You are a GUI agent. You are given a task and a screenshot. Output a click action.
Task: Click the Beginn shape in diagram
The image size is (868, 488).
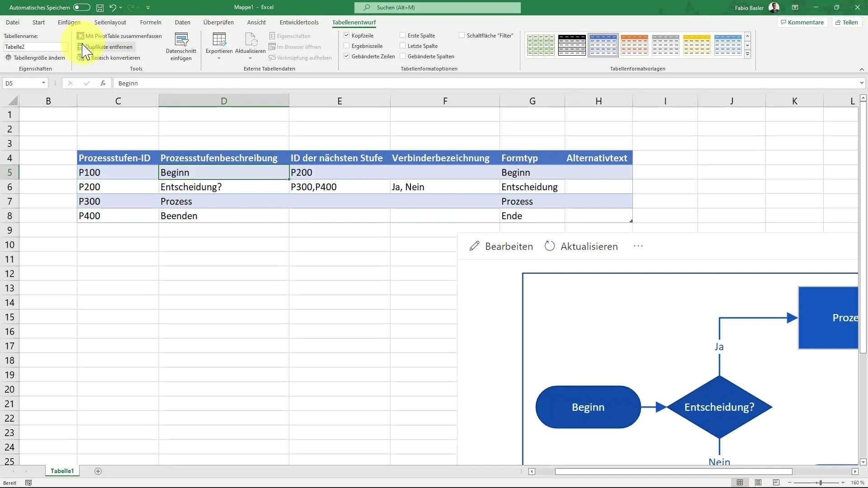(x=588, y=407)
